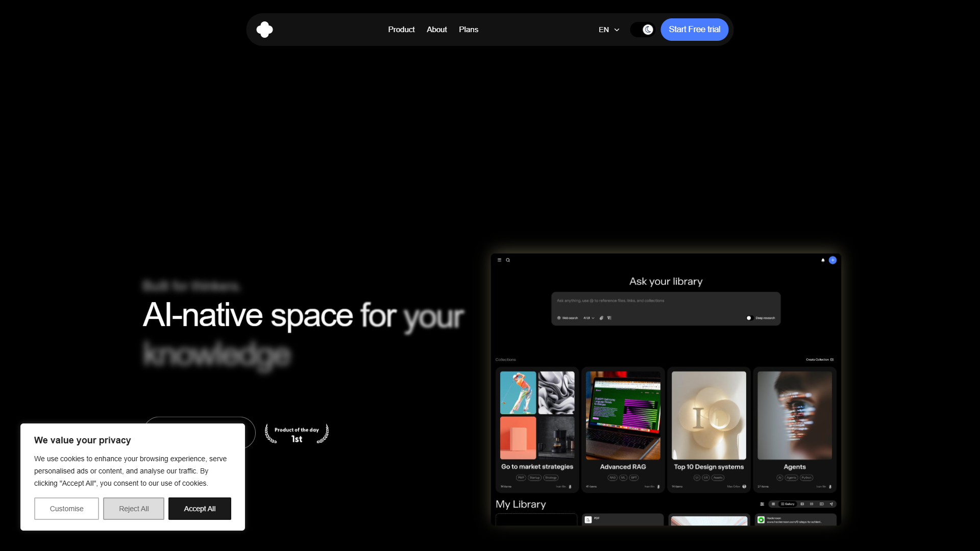Click the blue plus add button

[832, 260]
